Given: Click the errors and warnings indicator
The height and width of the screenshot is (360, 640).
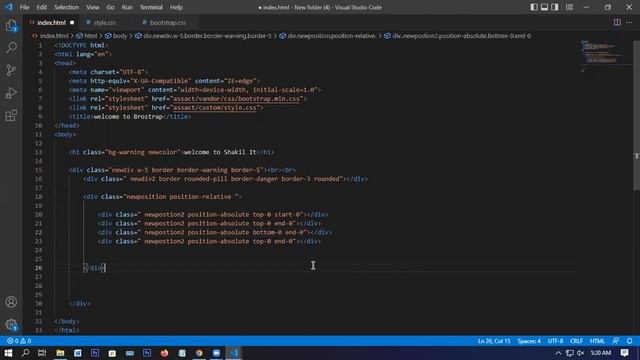Looking at the screenshot, I should click(x=19, y=341).
